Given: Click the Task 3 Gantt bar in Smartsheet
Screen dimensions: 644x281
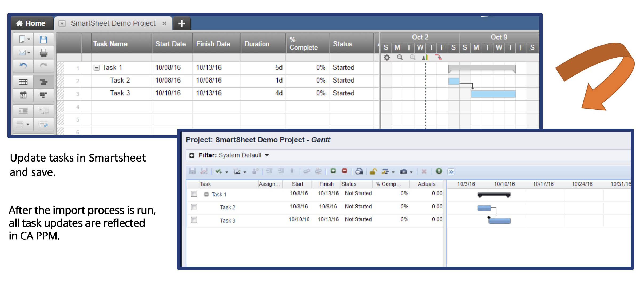Looking at the screenshot, I should (493, 94).
